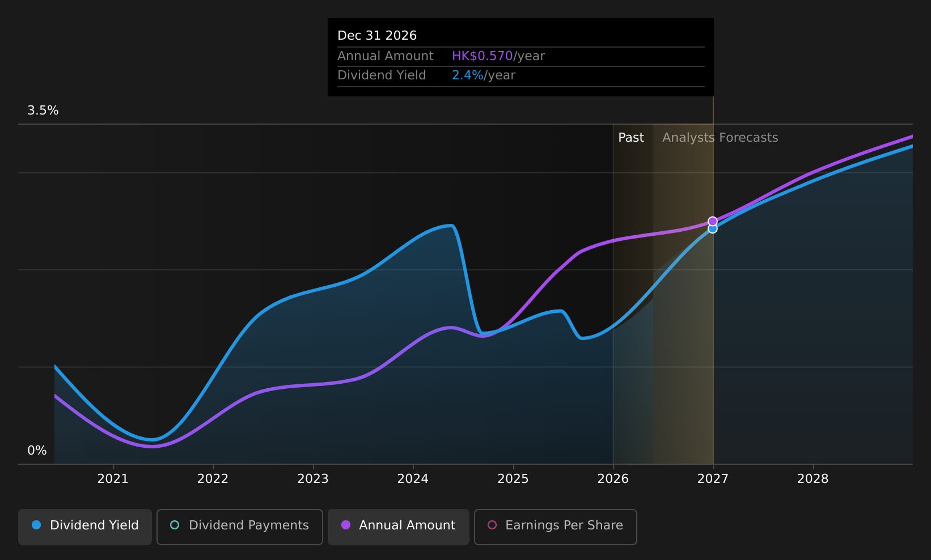This screenshot has height=560, width=931.
Task: Select the blue data point at 2027
Action: click(713, 228)
